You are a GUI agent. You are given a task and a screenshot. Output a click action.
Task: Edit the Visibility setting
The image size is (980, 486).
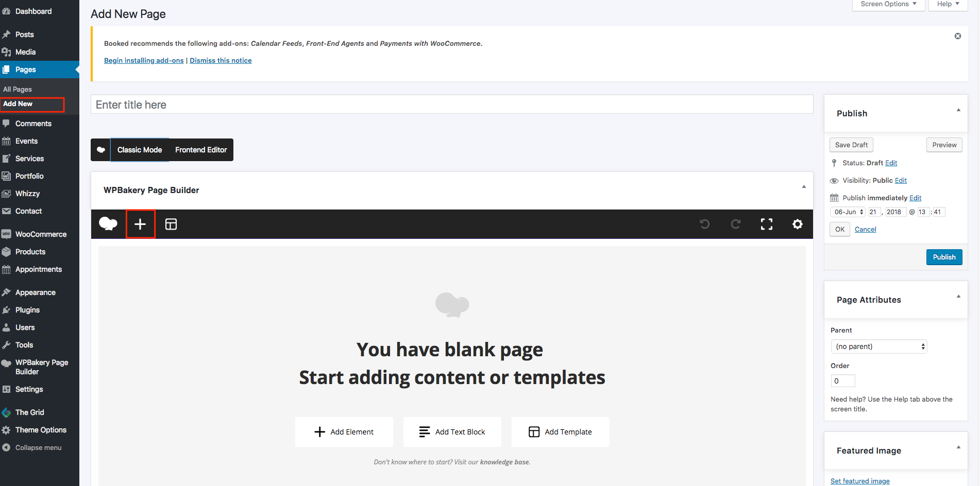901,181
